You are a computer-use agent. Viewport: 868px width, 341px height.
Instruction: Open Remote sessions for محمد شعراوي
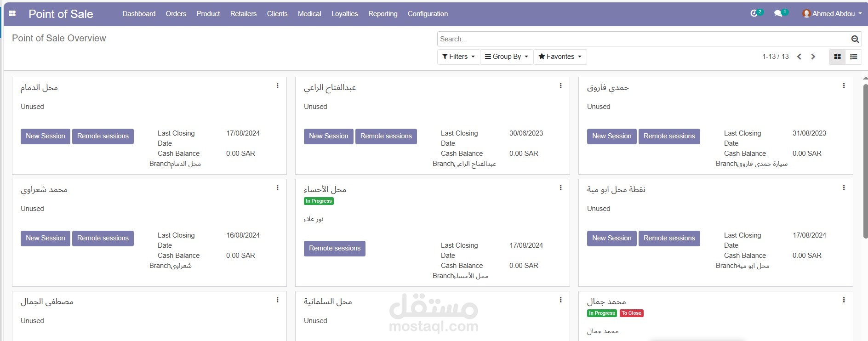pos(103,238)
